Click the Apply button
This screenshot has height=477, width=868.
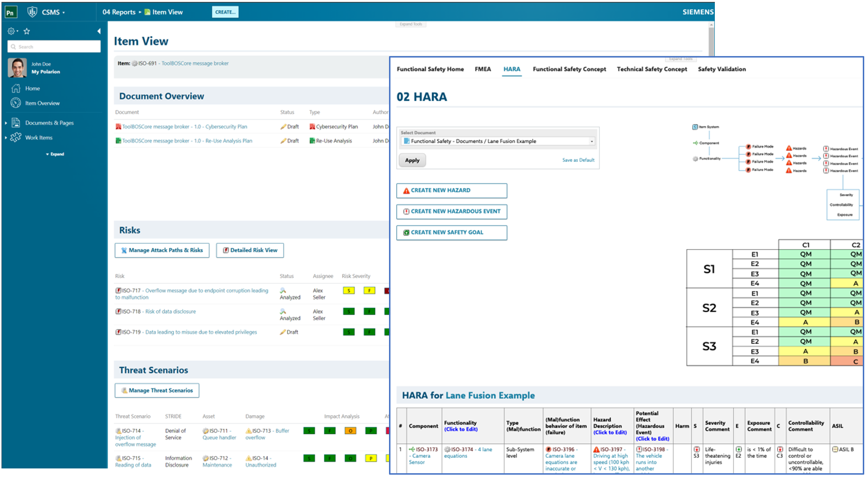point(412,160)
